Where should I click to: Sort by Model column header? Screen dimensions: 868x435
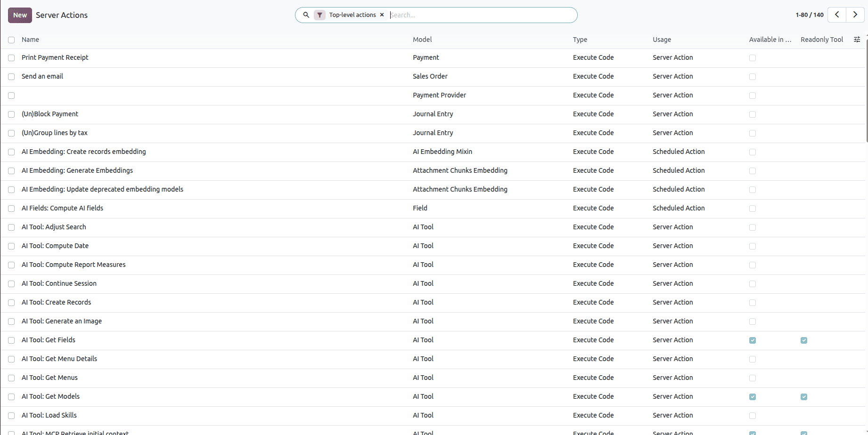tap(422, 40)
